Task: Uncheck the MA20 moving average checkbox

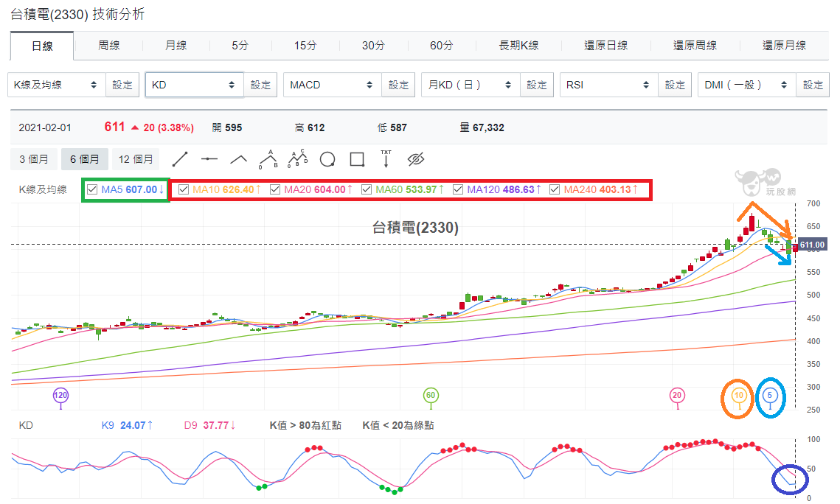Action: tap(275, 189)
